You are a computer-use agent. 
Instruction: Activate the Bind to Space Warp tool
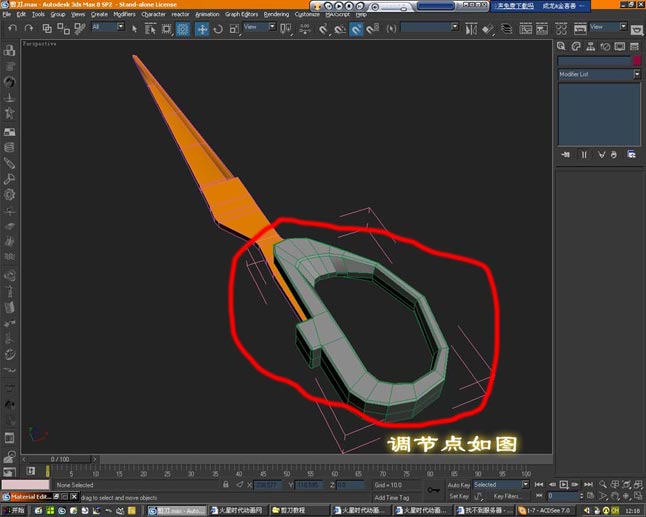click(x=80, y=28)
